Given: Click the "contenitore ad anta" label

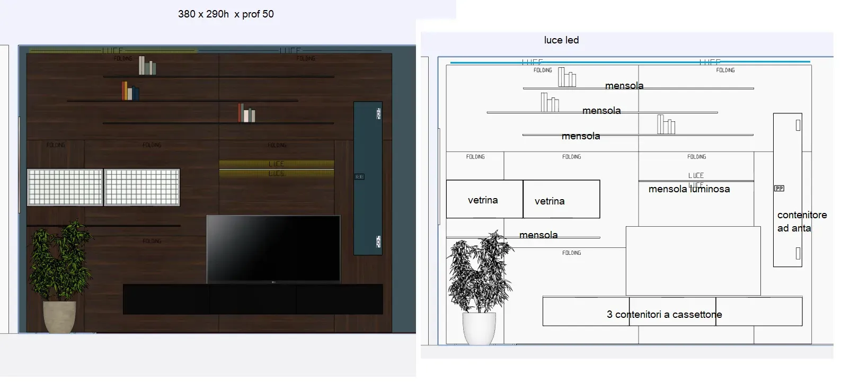Looking at the screenshot, I should click(x=801, y=221).
